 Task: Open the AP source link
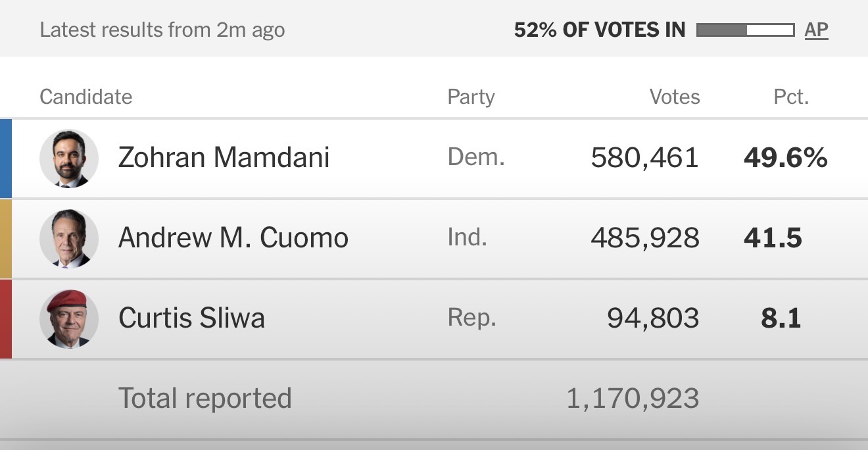pyautogui.click(x=816, y=30)
